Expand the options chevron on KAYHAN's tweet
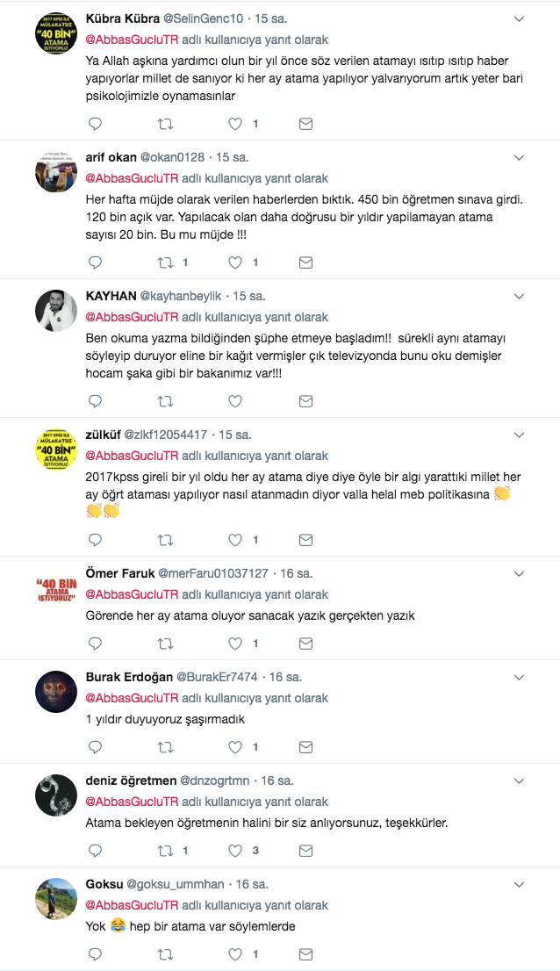Image resolution: width=560 pixels, height=971 pixels. click(x=519, y=298)
